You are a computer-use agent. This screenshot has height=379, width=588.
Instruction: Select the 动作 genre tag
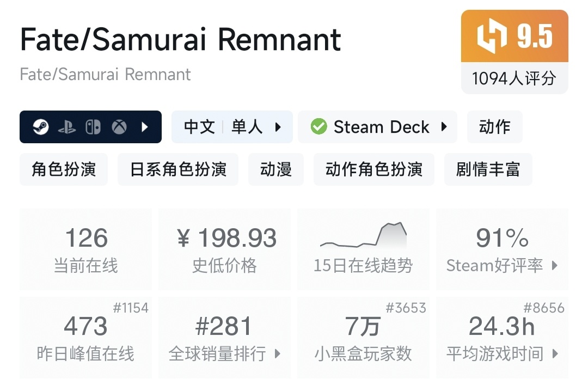click(494, 127)
